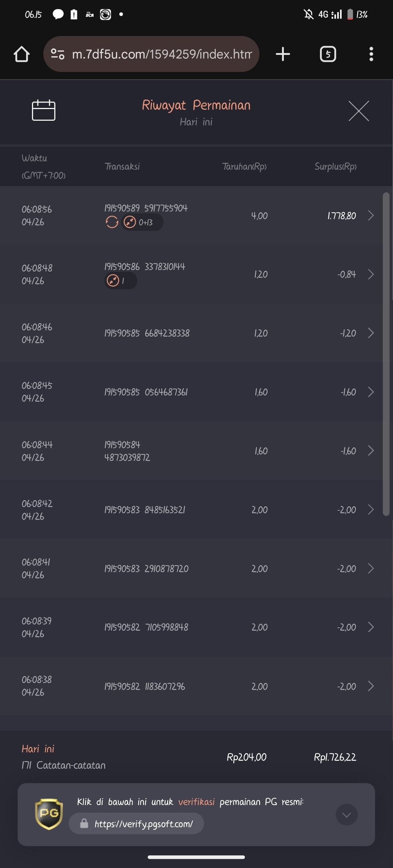Collapse the PG verification banner with down chevron
Image resolution: width=393 pixels, height=868 pixels.
(347, 815)
